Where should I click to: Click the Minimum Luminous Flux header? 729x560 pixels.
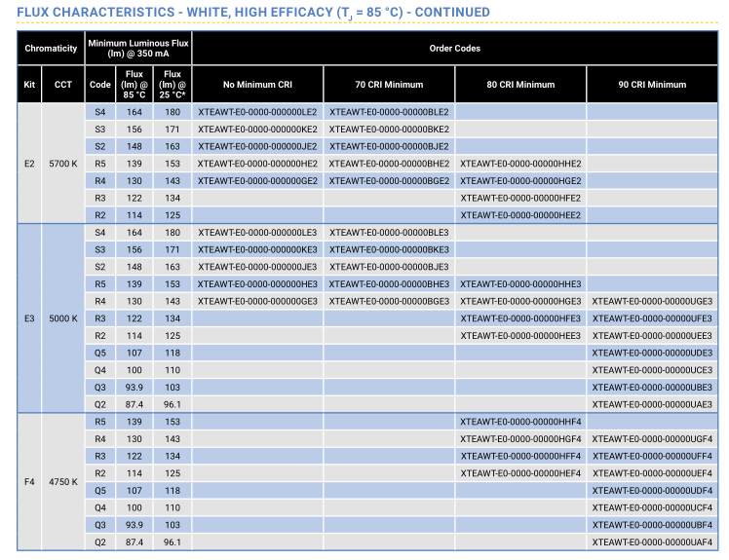click(138, 49)
